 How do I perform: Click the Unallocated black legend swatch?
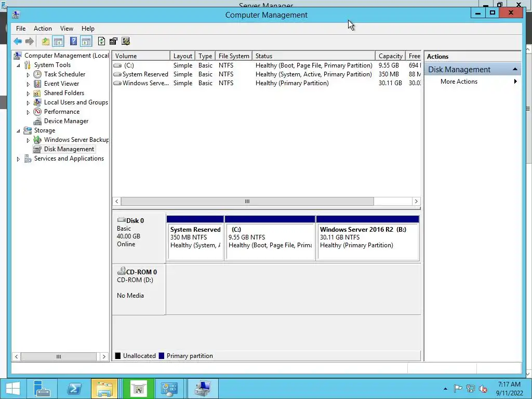(118, 355)
